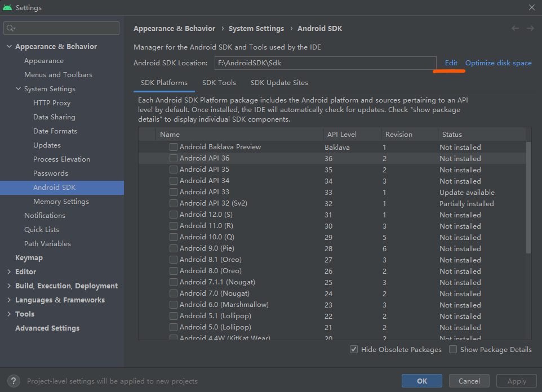The height and width of the screenshot is (392, 542).
Task: Select the Android API 33 checkbox
Action: pyautogui.click(x=174, y=192)
